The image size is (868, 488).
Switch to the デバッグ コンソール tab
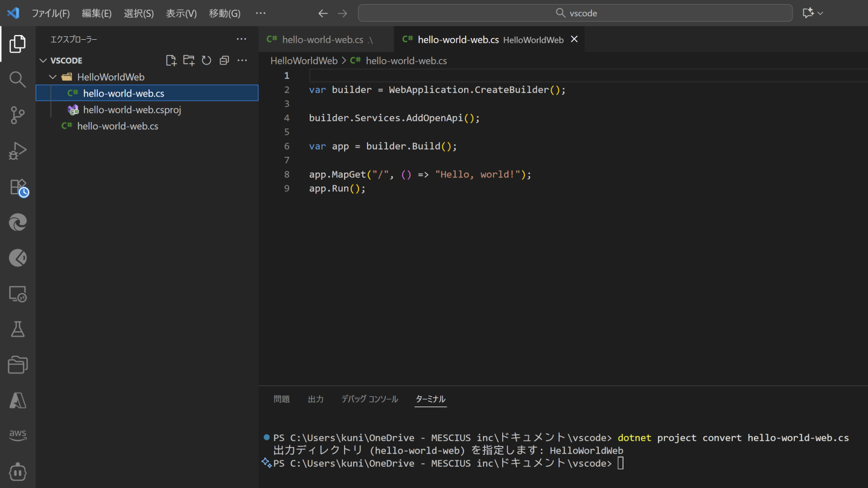(x=369, y=399)
